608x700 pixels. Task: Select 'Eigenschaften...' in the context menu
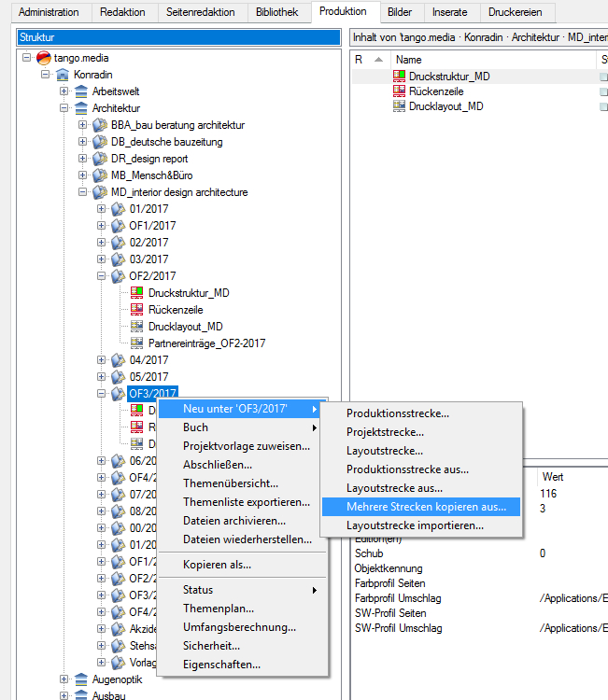pos(221,665)
